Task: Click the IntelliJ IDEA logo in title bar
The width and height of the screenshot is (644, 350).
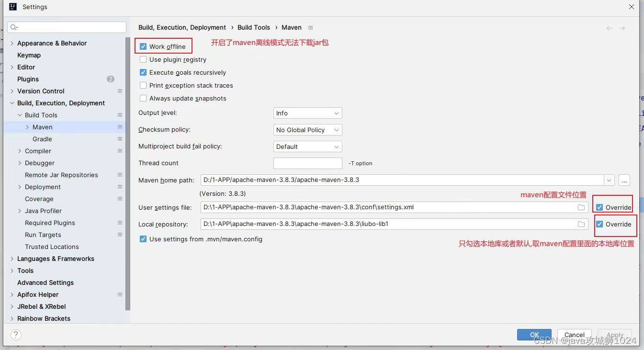Action: click(x=13, y=7)
